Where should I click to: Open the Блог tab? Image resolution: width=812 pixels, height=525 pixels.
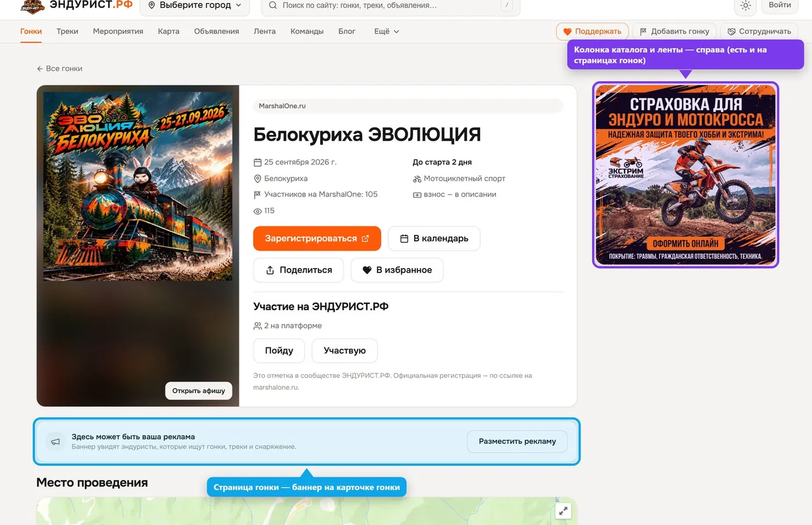(347, 31)
